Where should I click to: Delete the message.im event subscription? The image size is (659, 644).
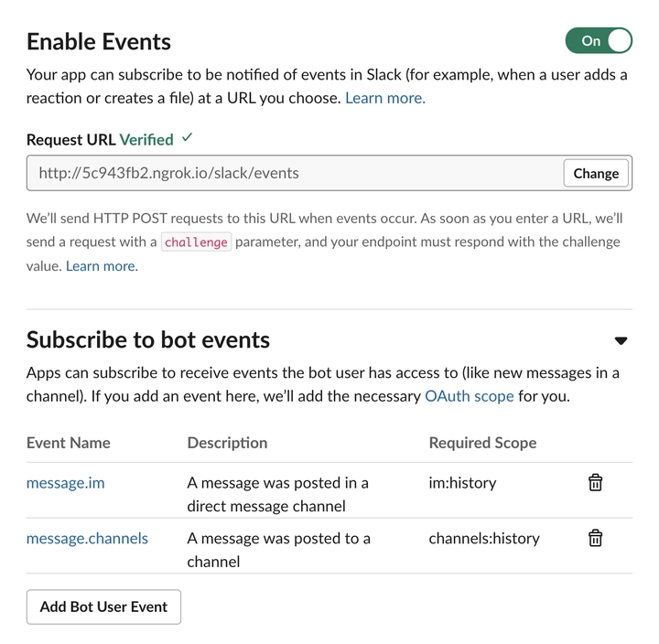pyautogui.click(x=595, y=483)
